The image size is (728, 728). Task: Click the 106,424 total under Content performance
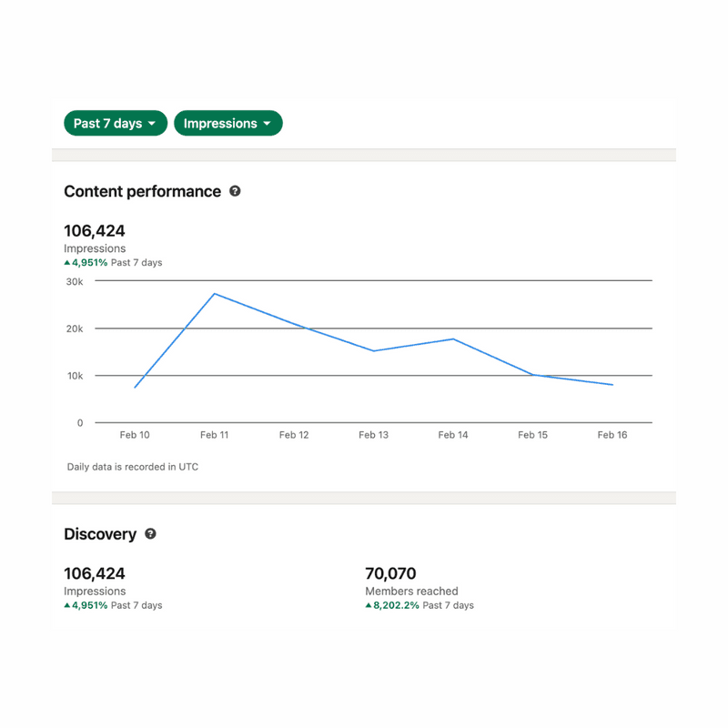[95, 231]
